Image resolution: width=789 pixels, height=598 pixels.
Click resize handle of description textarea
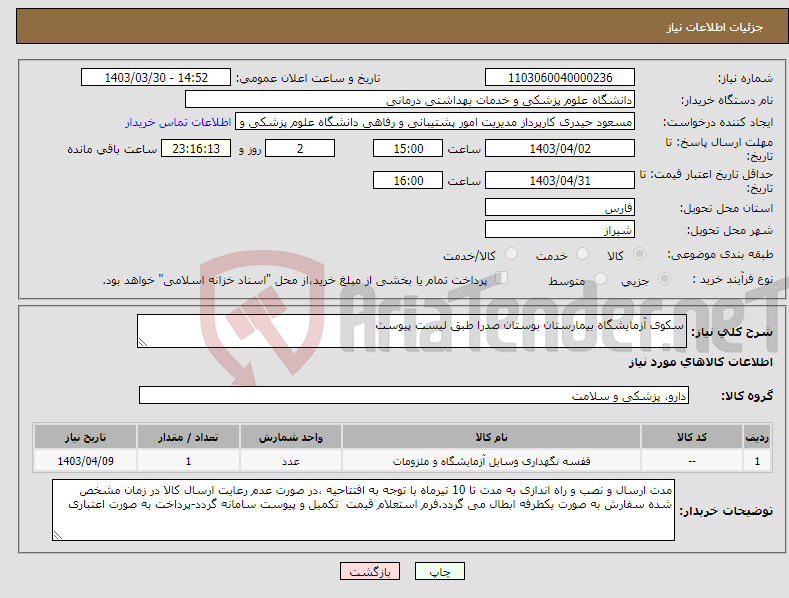coord(143,342)
